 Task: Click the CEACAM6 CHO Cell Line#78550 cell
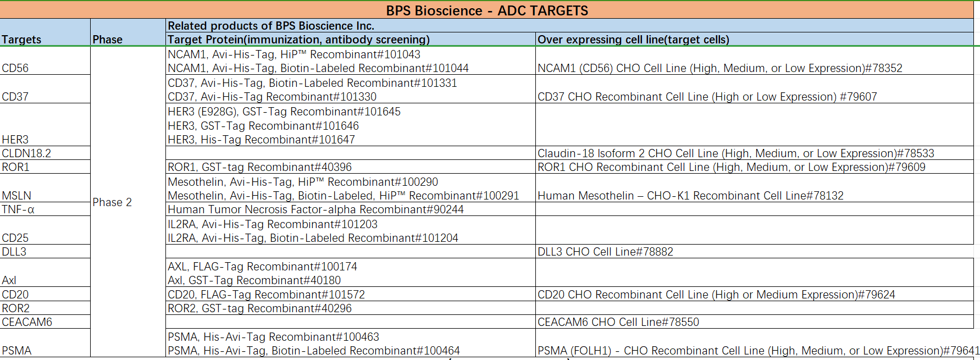618,322
